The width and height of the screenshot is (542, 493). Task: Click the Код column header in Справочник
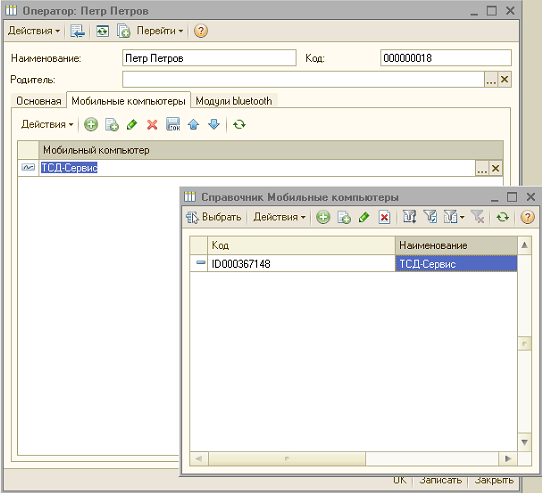click(301, 245)
